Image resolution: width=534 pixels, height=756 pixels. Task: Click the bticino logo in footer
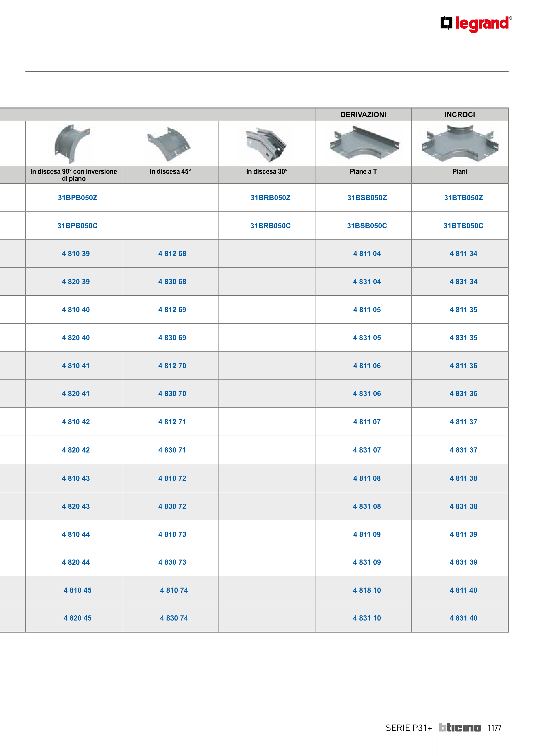[460, 727]
